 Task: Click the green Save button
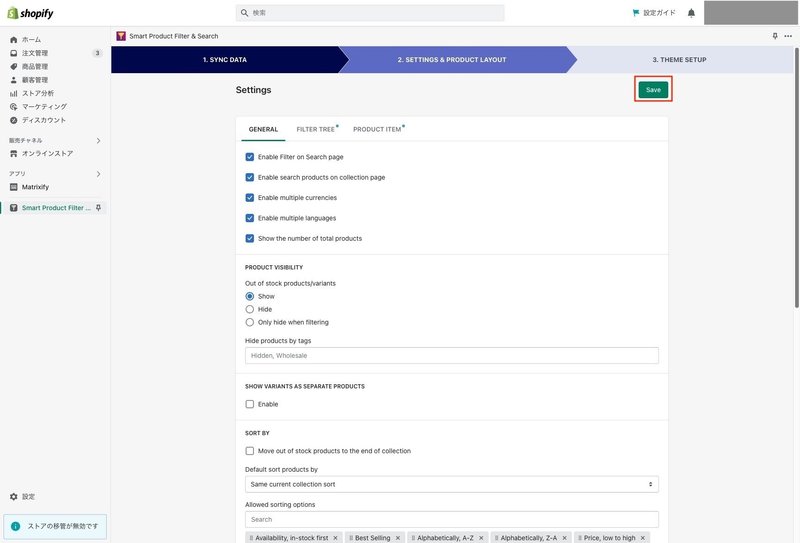(653, 89)
